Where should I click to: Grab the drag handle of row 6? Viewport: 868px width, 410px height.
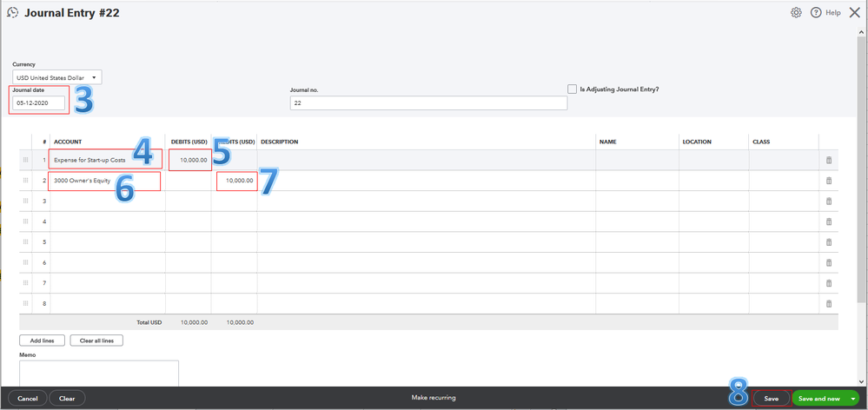(25, 262)
